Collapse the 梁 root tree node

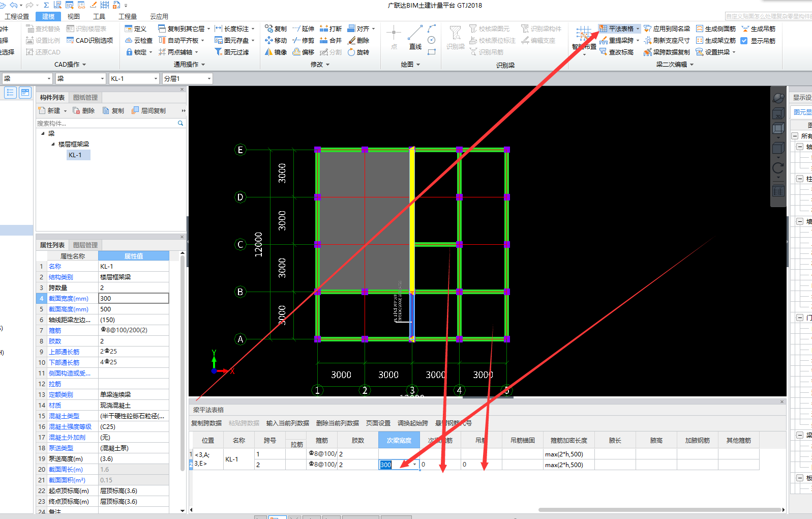point(43,133)
